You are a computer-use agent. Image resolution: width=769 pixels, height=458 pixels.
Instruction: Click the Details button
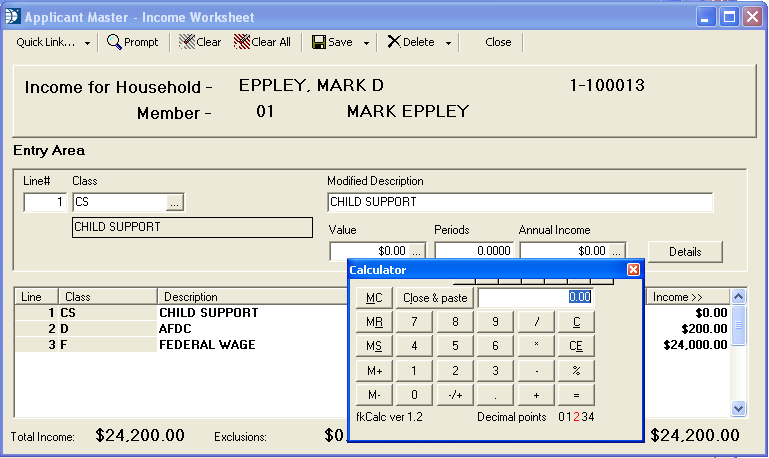pyautogui.click(x=685, y=252)
